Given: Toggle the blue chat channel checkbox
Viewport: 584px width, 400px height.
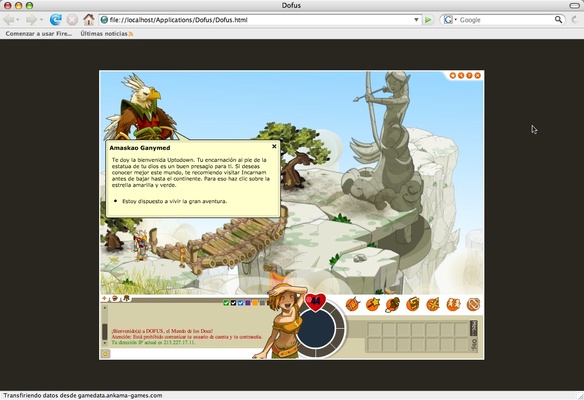Looking at the screenshot, I should point(240,303).
